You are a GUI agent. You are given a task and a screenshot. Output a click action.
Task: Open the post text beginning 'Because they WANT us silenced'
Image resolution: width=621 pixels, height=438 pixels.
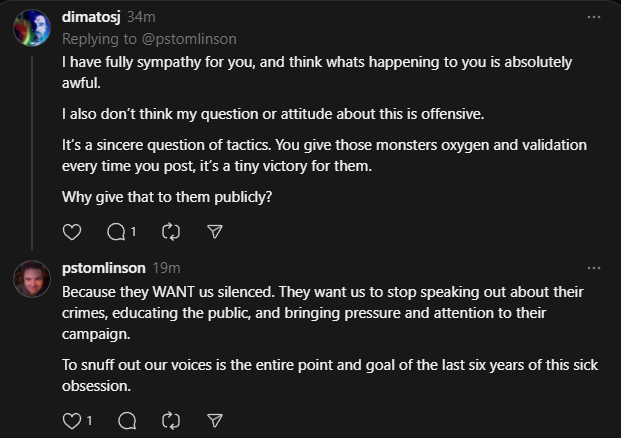coord(330,339)
